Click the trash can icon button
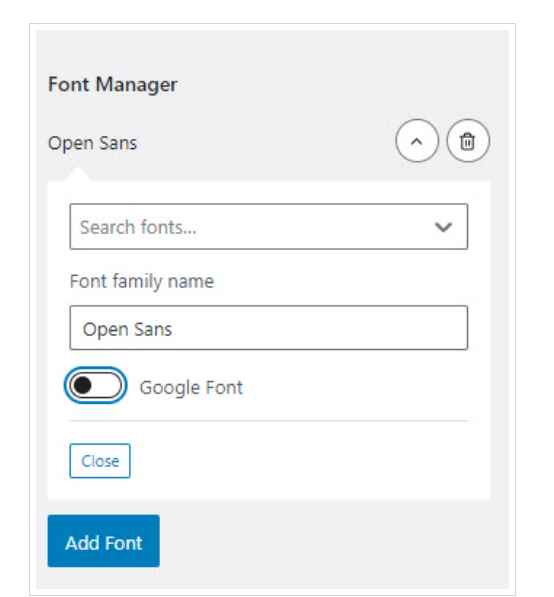The image size is (554, 597). (468, 141)
